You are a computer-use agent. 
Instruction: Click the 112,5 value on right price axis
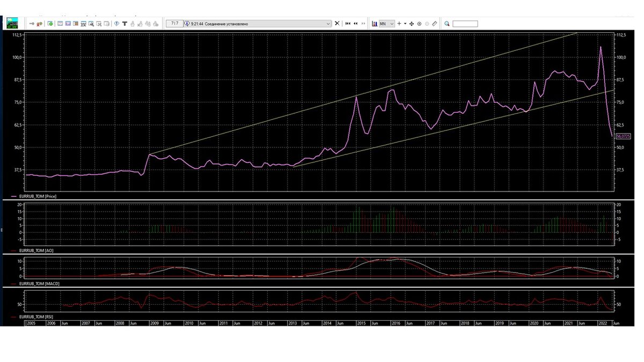pos(622,35)
